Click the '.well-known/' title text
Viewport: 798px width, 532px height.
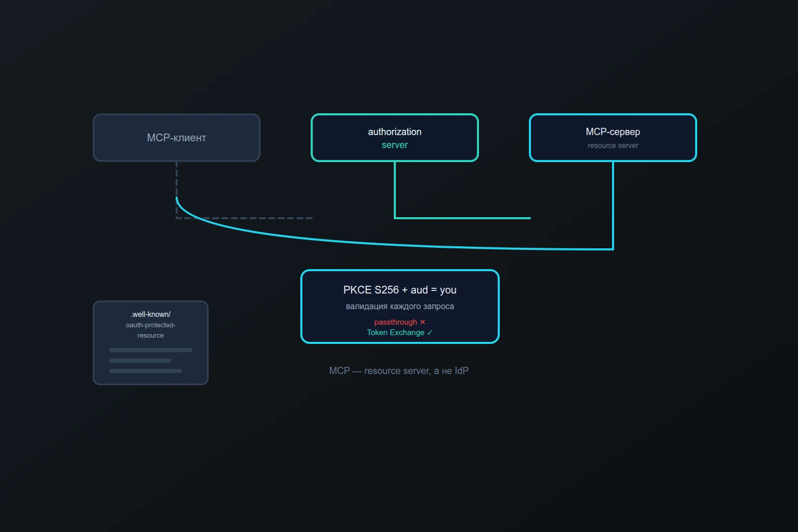coord(151,314)
